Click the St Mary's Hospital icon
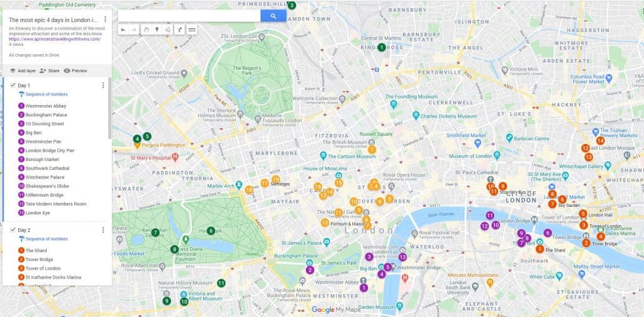The height and width of the screenshot is (317, 644). 175,157
